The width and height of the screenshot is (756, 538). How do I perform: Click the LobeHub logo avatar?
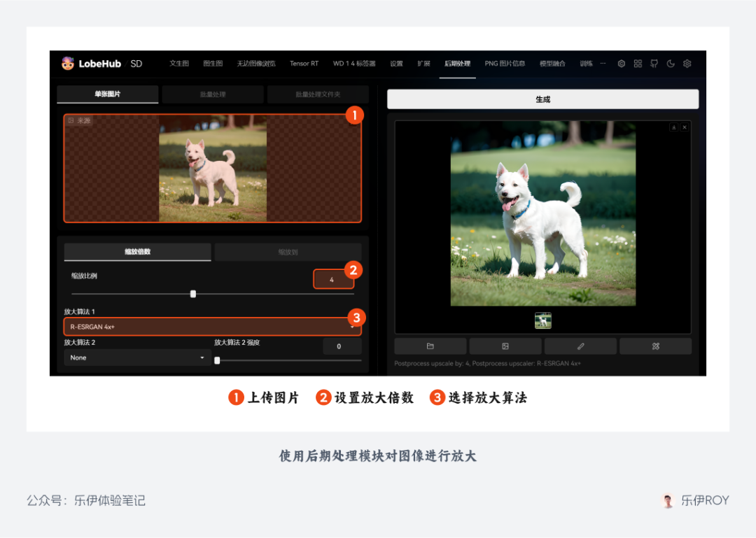coord(68,64)
